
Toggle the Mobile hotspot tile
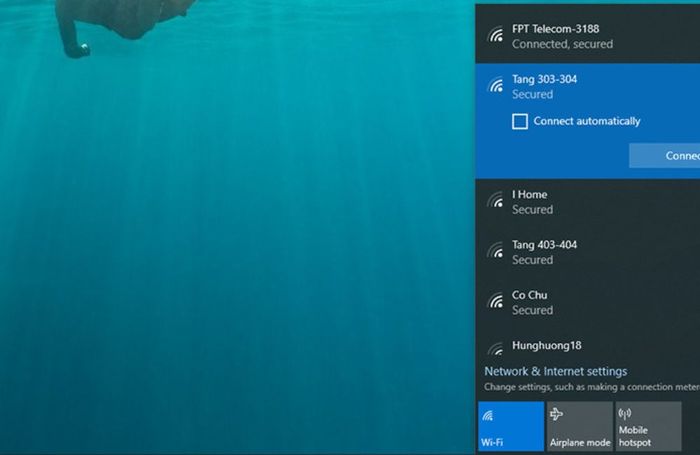tap(648, 426)
